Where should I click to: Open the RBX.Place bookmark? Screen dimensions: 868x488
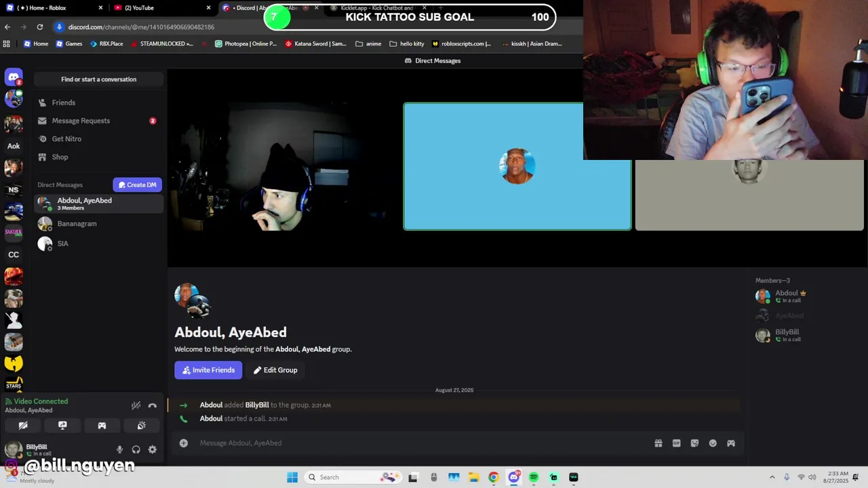[106, 44]
